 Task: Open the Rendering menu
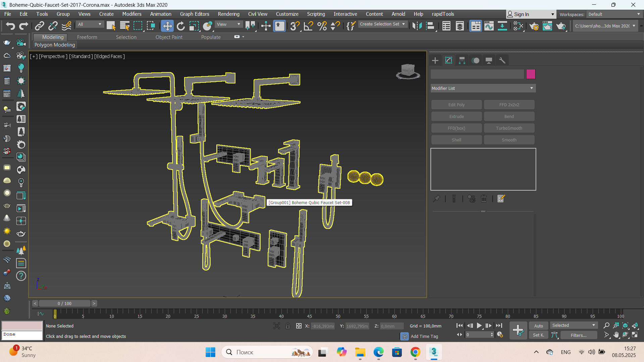click(x=228, y=14)
